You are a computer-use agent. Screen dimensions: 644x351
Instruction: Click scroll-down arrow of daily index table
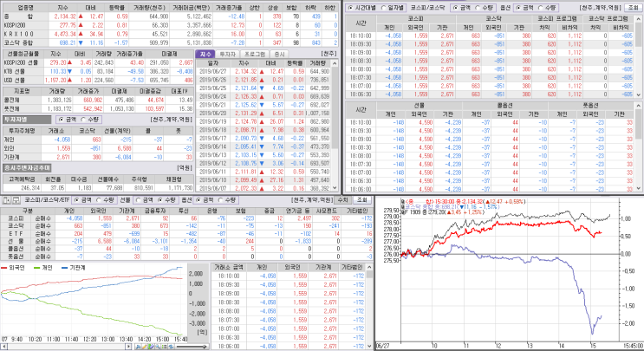(x=335, y=188)
